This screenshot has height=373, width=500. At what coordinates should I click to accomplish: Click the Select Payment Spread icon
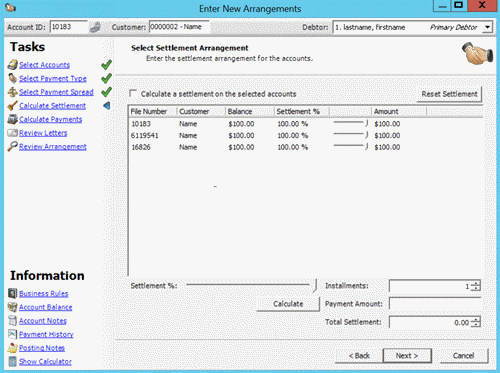(13, 92)
